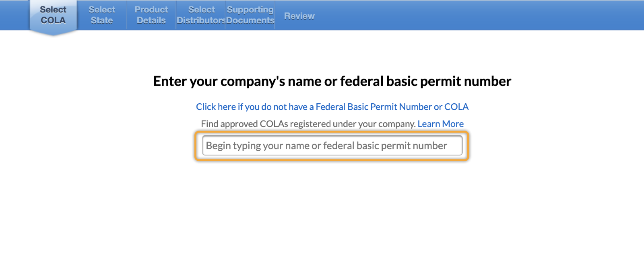
Task: Activate the Supporting Documents tab
Action: coord(250,15)
